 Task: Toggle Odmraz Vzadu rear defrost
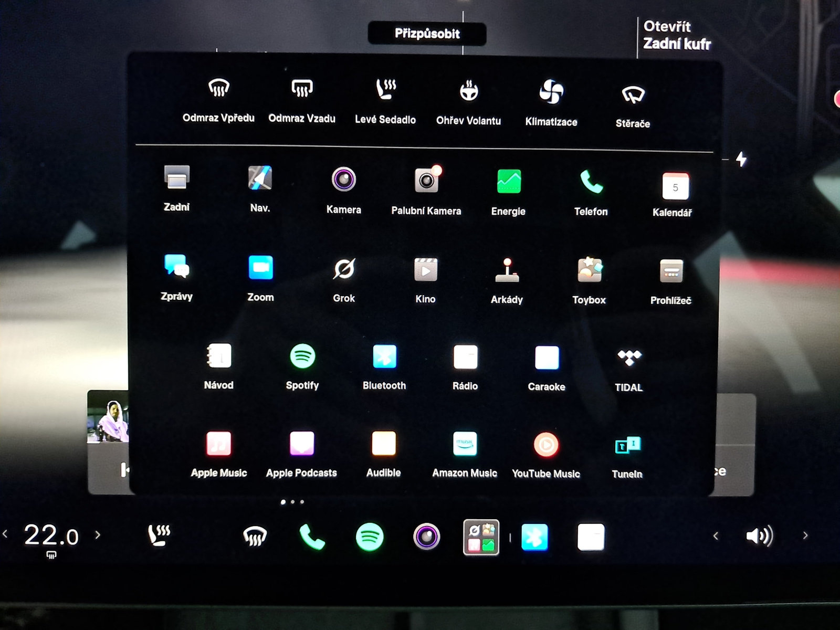(x=302, y=101)
